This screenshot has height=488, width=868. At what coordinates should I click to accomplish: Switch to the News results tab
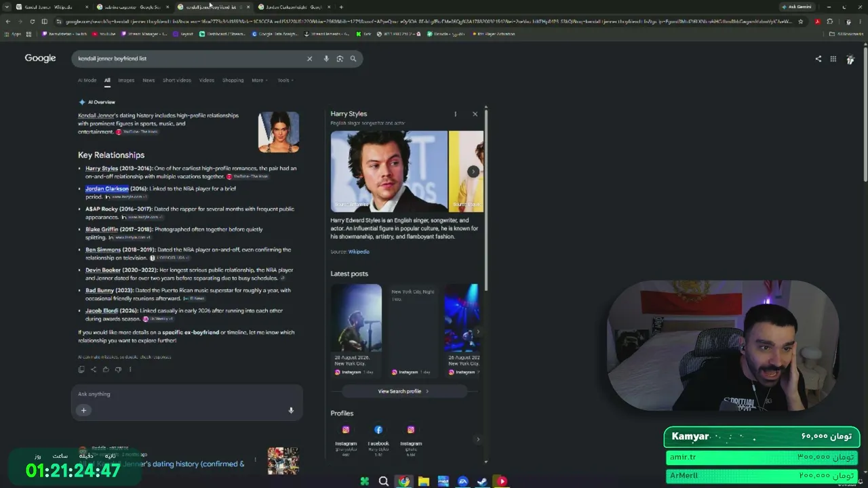click(149, 80)
